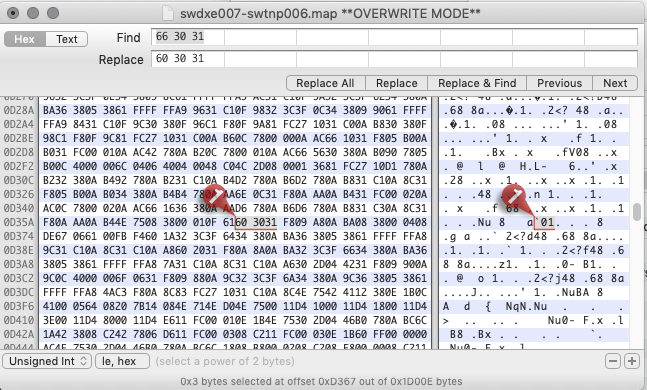Click line offset 0D35A

[19, 222]
